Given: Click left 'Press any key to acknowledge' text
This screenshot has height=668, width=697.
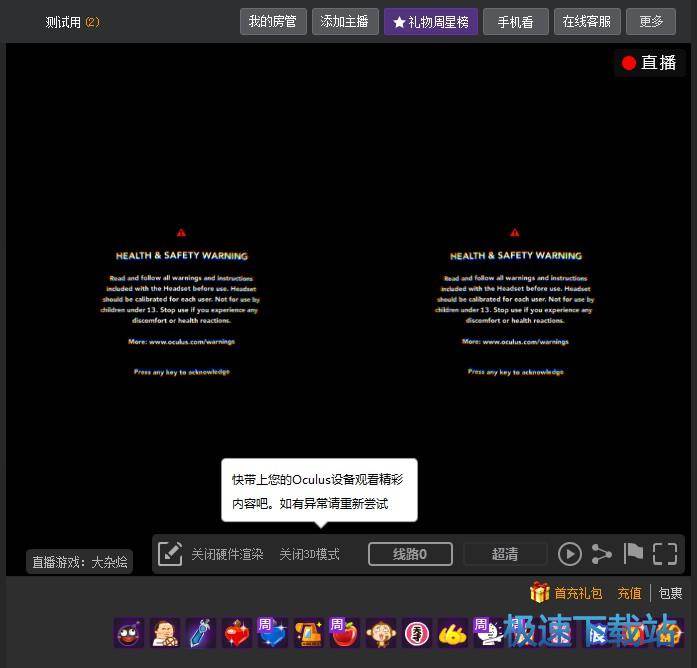Looking at the screenshot, I should click(x=182, y=372).
